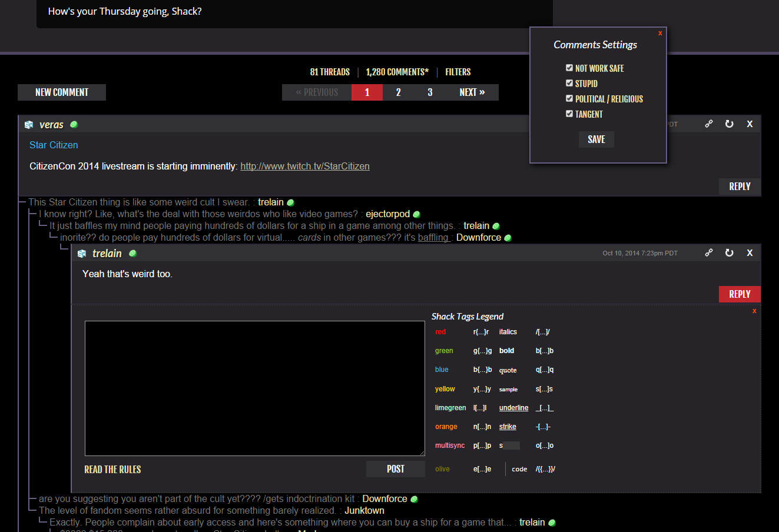
Task: Reply to the veras Star Citizen post
Action: tap(740, 187)
